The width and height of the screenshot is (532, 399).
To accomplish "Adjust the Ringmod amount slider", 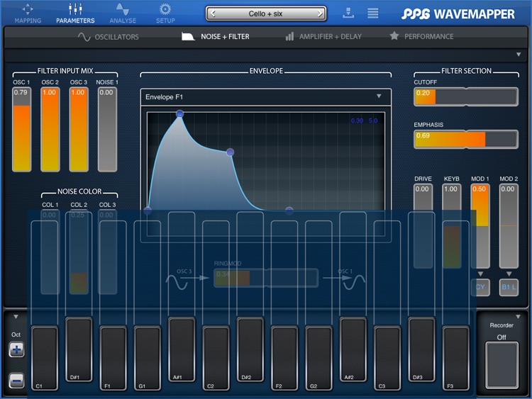I will [266, 278].
